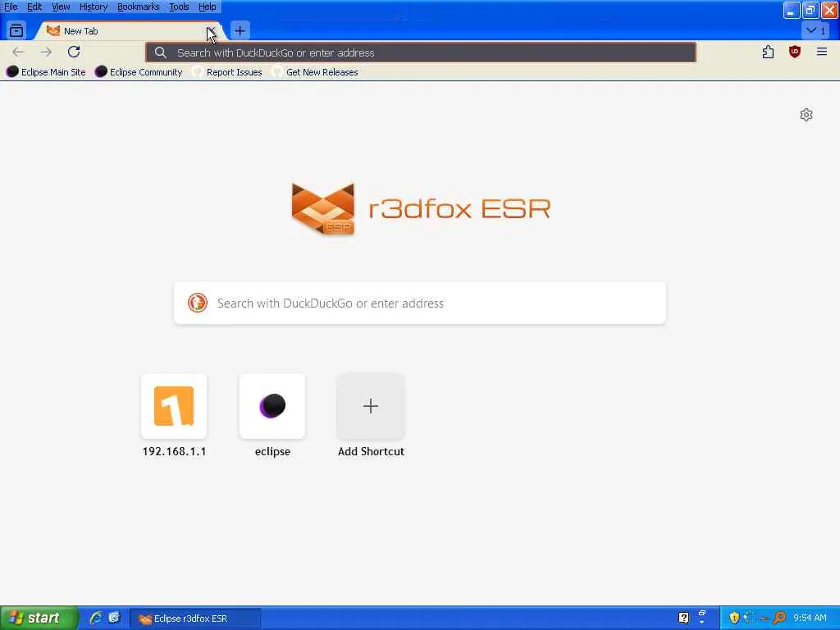This screenshot has width=840, height=630.
Task: Click the search magnifier in the address bar
Action: pos(160,52)
